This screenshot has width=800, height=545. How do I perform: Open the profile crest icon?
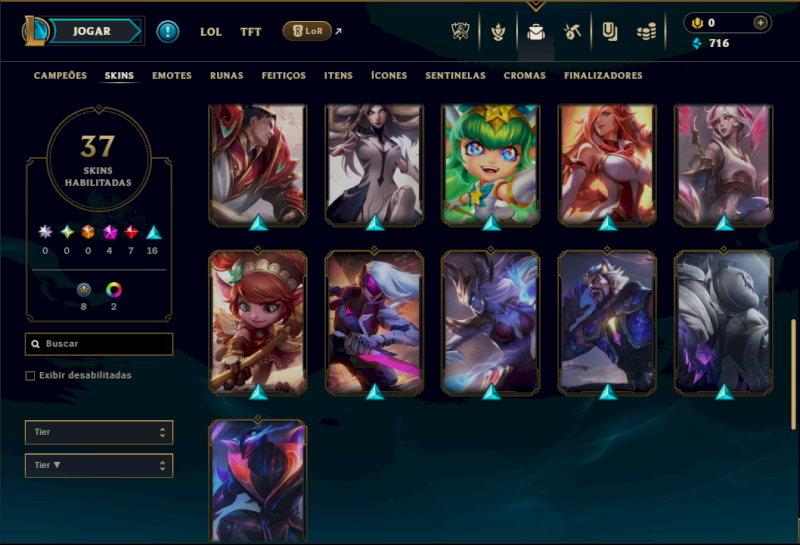498,32
